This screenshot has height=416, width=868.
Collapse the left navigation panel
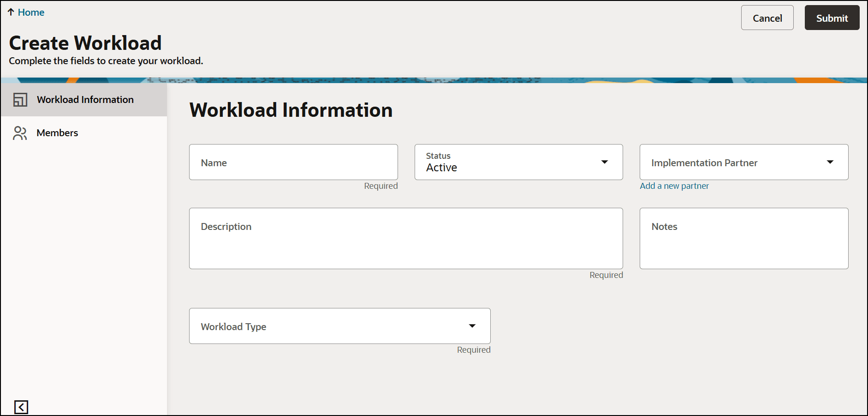pos(20,407)
